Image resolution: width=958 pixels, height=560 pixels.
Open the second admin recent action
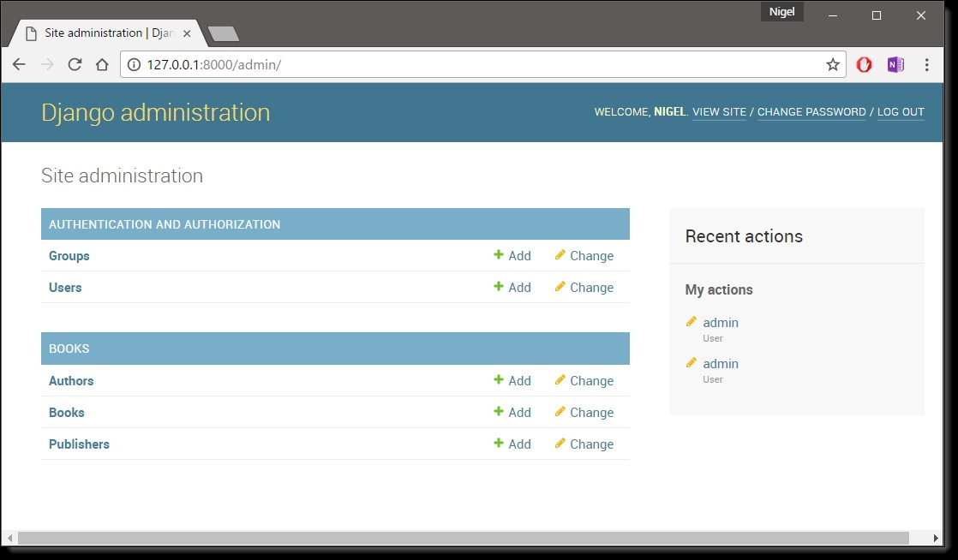tap(721, 364)
